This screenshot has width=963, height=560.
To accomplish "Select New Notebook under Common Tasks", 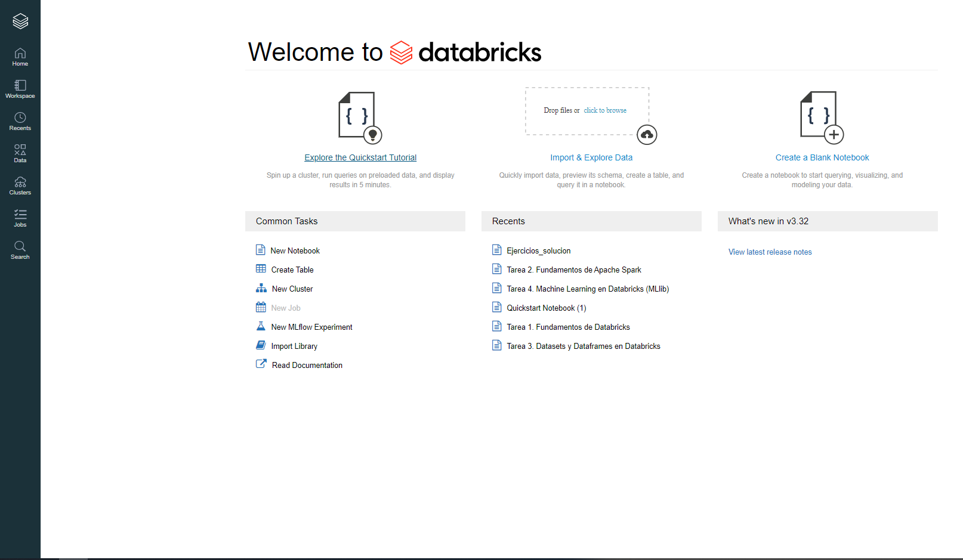I will click(295, 251).
